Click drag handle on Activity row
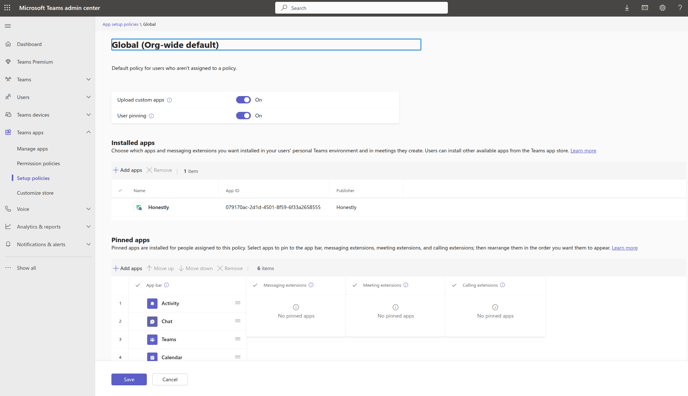Screen dimensions: 688x396 click(237, 303)
